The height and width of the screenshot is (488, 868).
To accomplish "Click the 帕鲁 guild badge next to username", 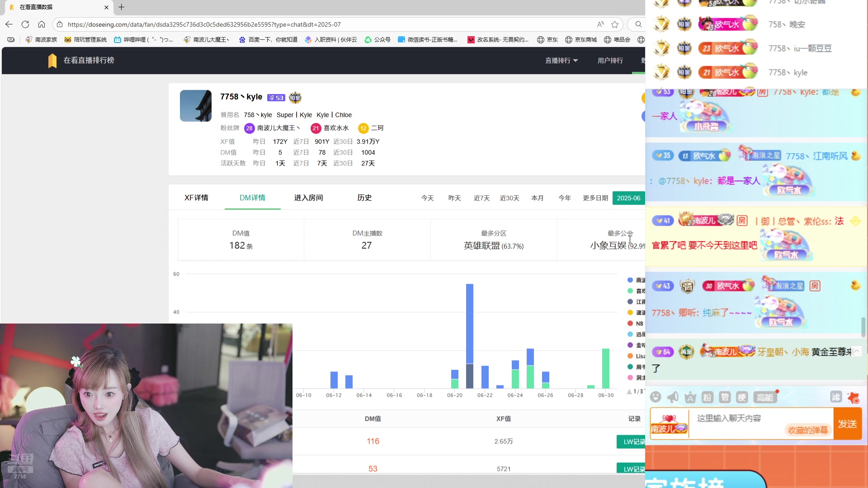I will tap(295, 97).
